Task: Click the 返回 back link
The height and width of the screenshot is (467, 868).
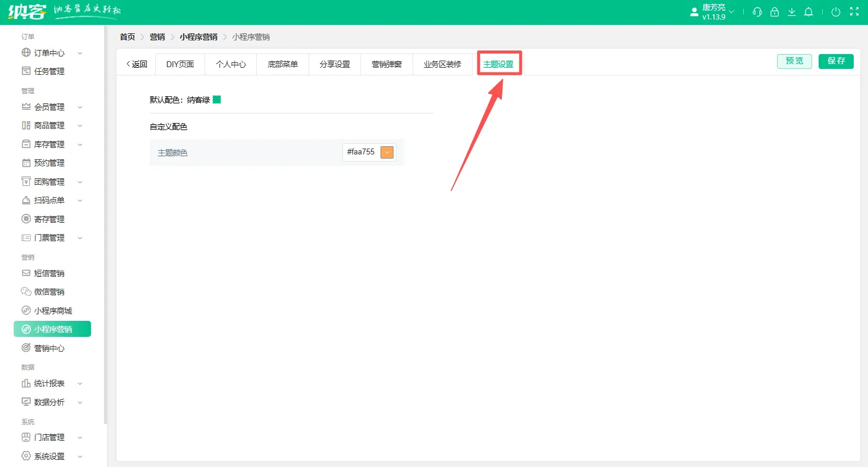Action: 136,64
